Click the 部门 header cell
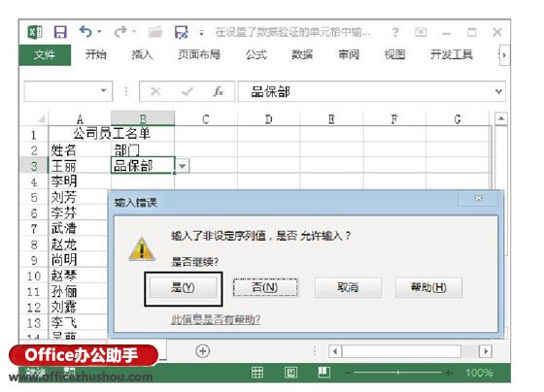Image resolution: width=544 pixels, height=392 pixels. 143,149
